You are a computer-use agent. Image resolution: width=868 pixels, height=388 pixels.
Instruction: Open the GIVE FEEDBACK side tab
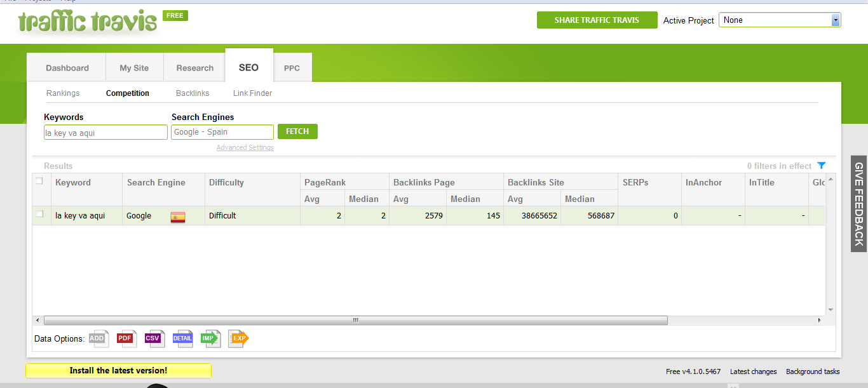[859, 204]
